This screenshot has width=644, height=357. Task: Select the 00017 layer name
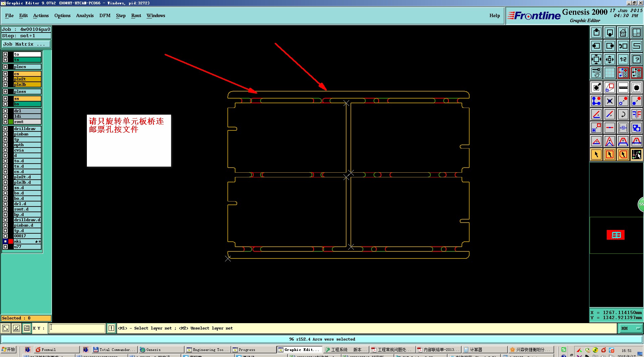pyautogui.click(x=27, y=236)
